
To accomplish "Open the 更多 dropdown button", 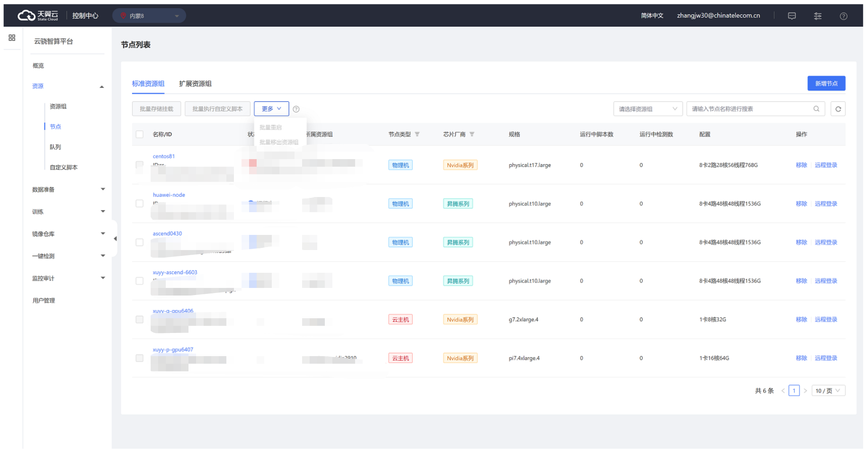I will point(271,109).
